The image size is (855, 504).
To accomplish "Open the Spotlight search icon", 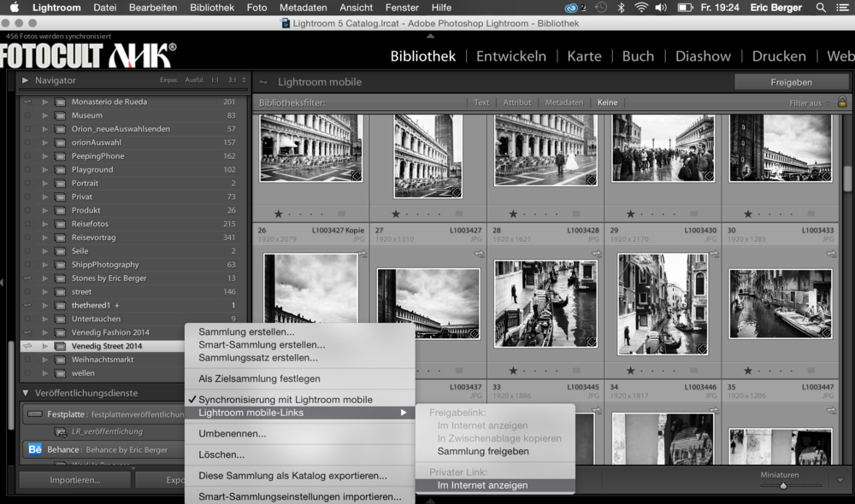I will pyautogui.click(x=820, y=8).
